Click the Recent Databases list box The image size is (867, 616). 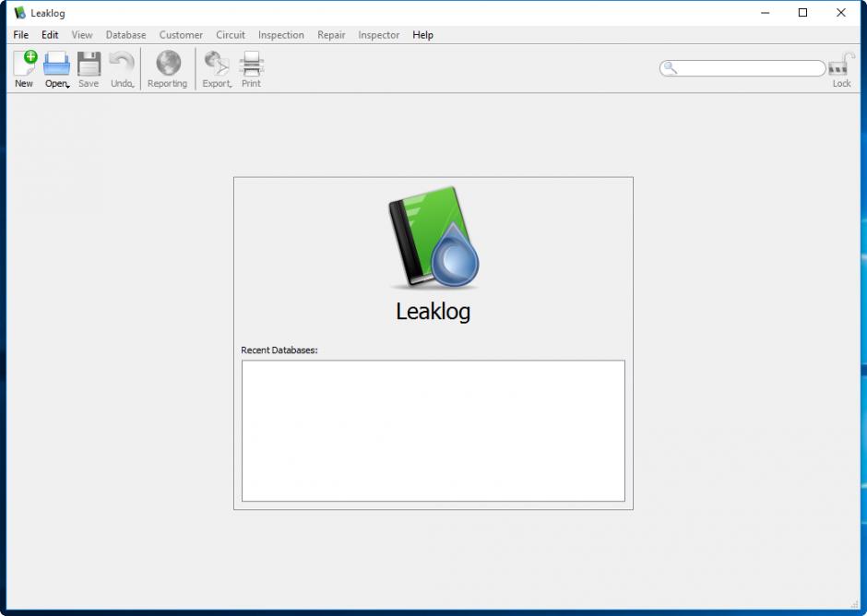point(433,431)
